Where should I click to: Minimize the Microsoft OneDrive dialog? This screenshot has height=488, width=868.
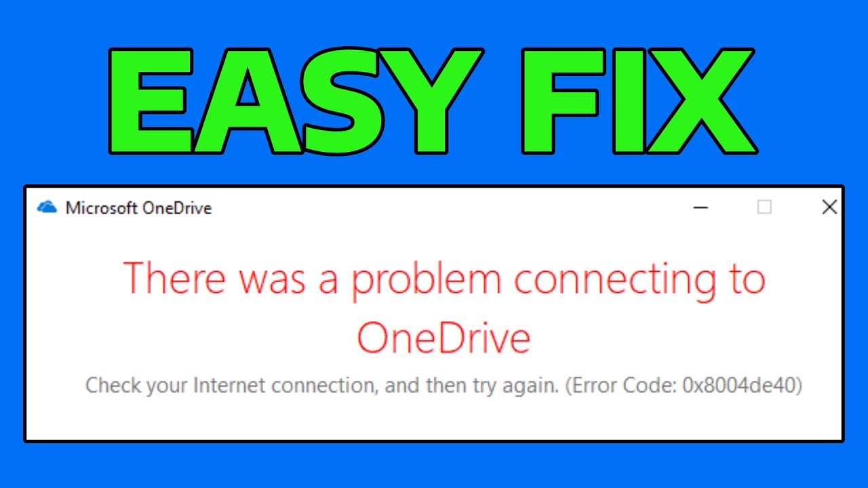[x=701, y=207]
